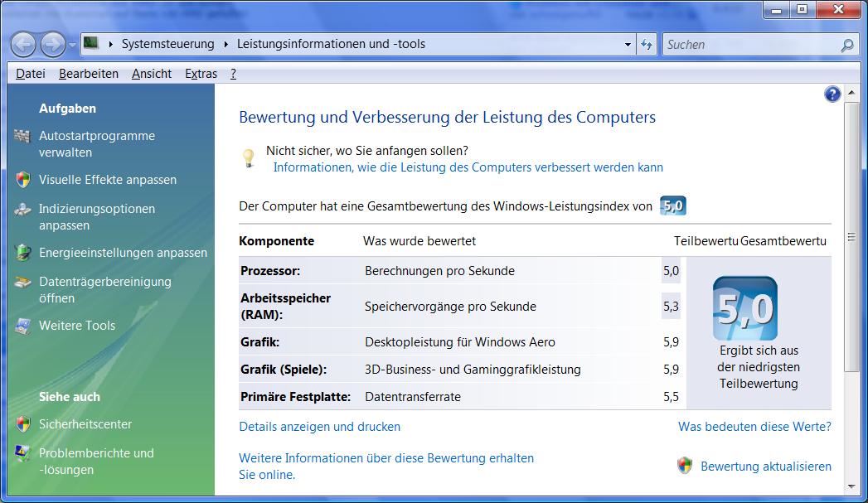Open Datenträgerbereinigung öffnen

tap(105, 289)
